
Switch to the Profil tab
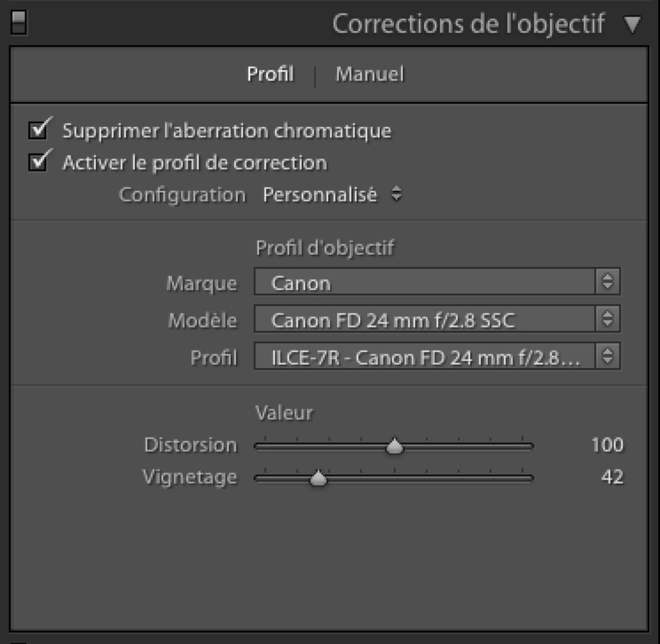(x=270, y=74)
